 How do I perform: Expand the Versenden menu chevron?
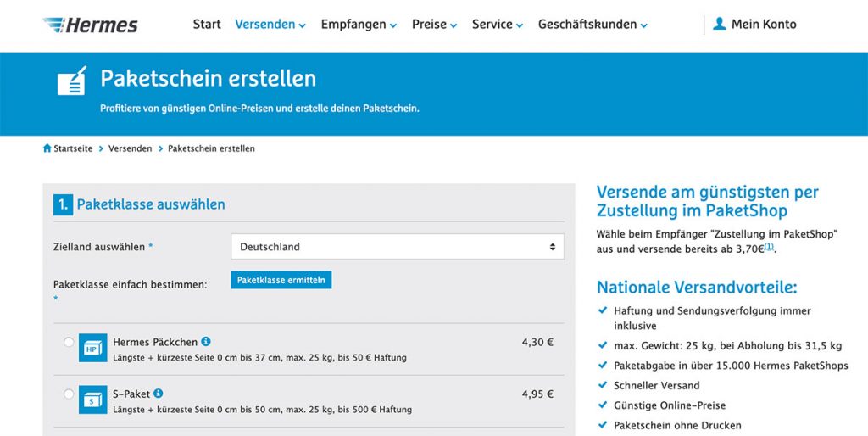[x=303, y=25]
